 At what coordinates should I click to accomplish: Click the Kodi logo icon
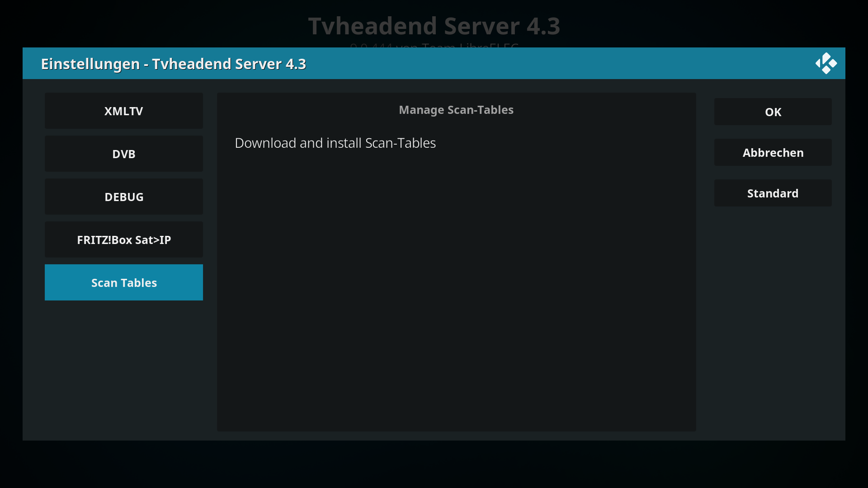[826, 63]
